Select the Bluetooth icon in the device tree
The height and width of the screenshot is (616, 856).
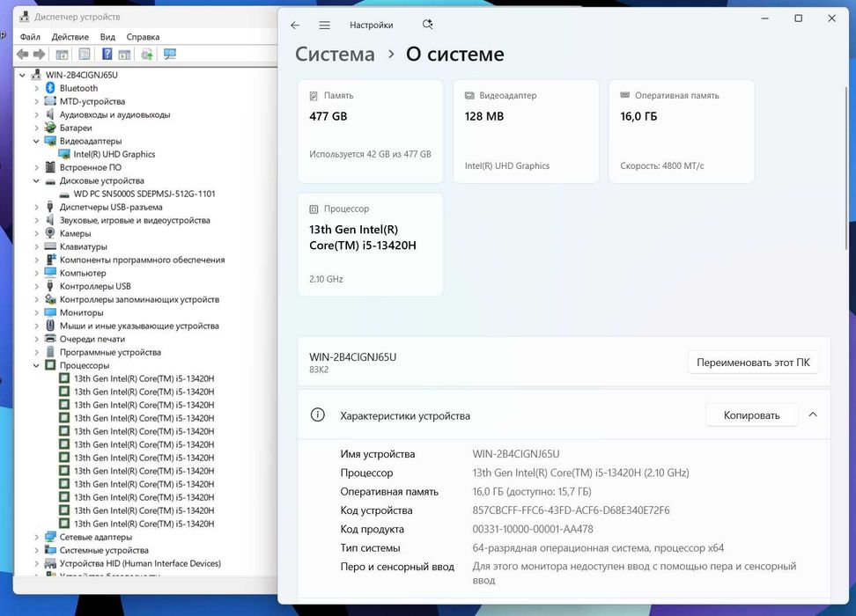50,88
